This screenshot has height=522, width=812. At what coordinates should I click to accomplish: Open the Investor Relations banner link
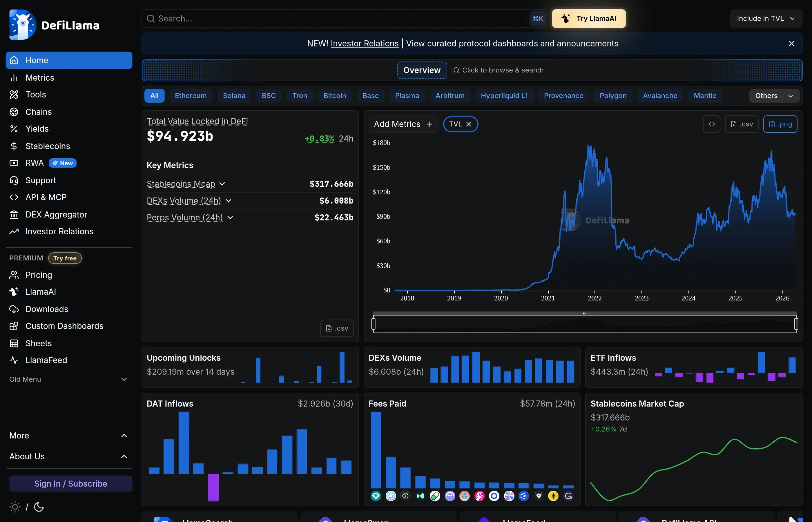click(365, 43)
